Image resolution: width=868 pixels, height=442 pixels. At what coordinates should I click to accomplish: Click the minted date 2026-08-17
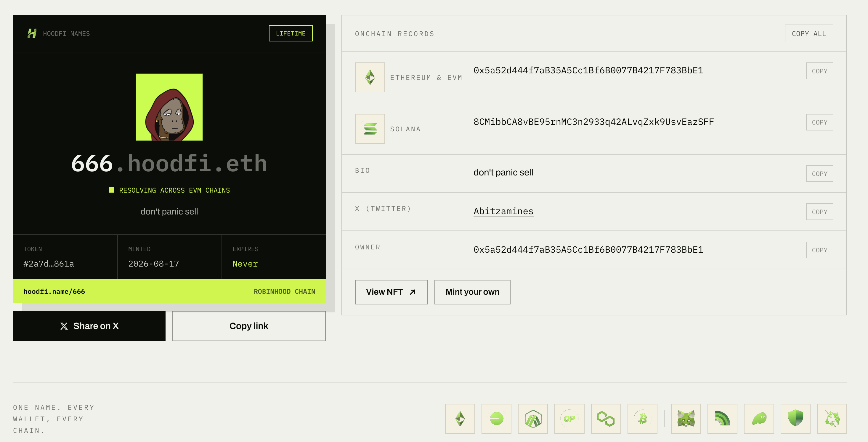(153, 264)
